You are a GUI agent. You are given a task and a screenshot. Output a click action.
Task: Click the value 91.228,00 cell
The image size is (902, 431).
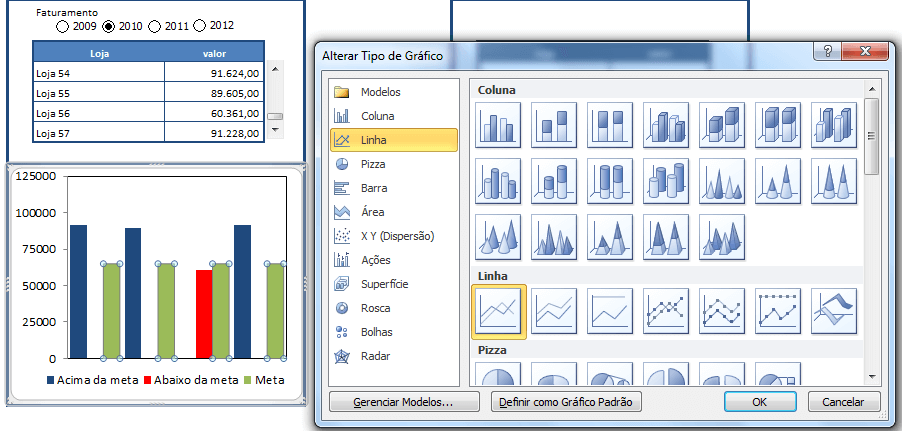coord(214,133)
